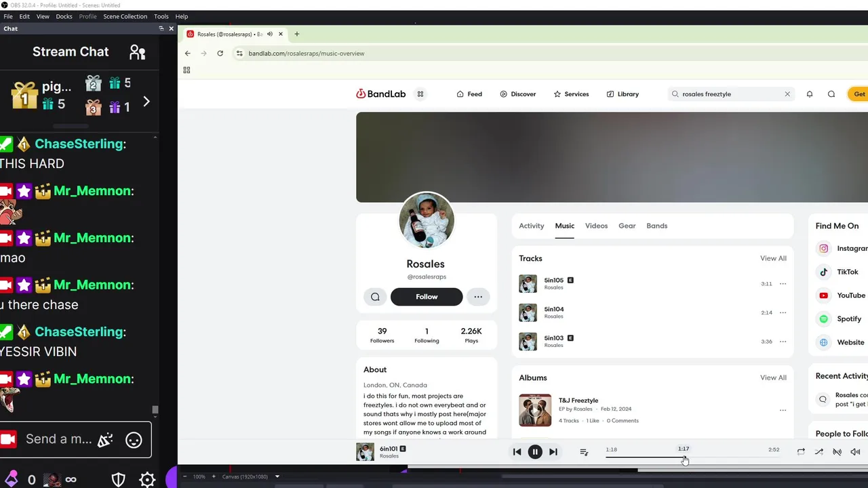
Task: Toggle mute via player volume icon
Action: pyautogui.click(x=855, y=452)
